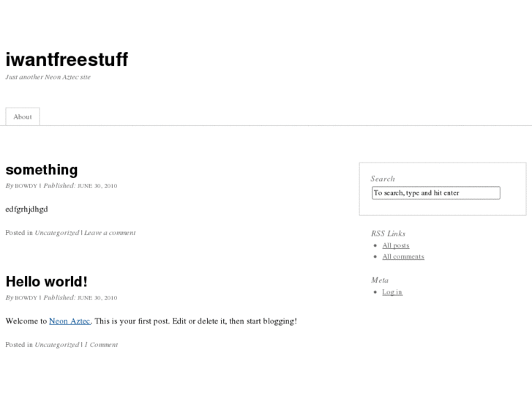Click the "edfgrhjdhgd" post body text
532x399 pixels.
point(26,209)
